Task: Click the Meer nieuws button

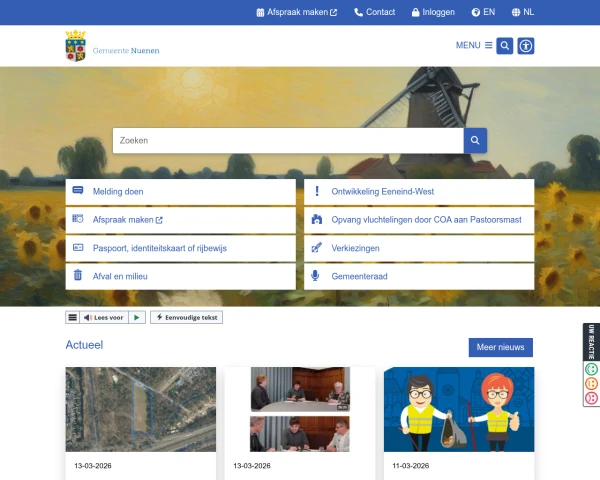Action: 500,347
